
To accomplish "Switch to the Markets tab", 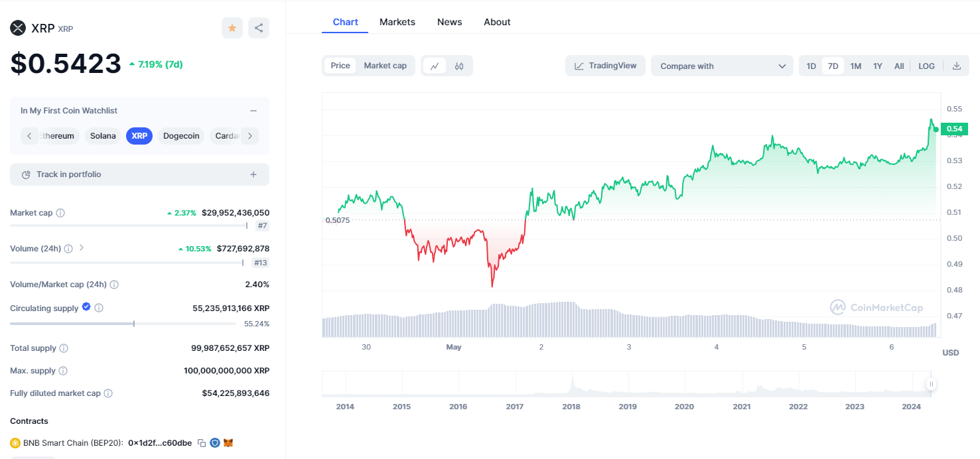I will pos(397,22).
